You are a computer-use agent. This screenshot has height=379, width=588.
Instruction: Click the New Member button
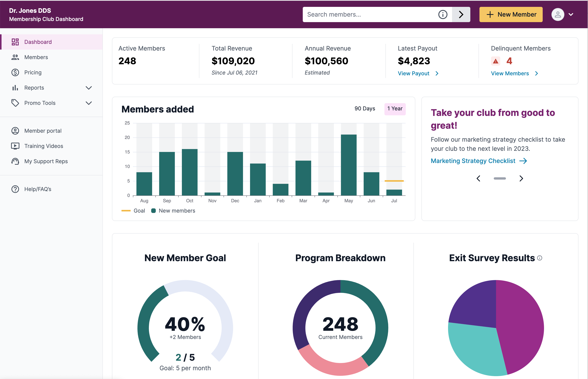pos(511,14)
